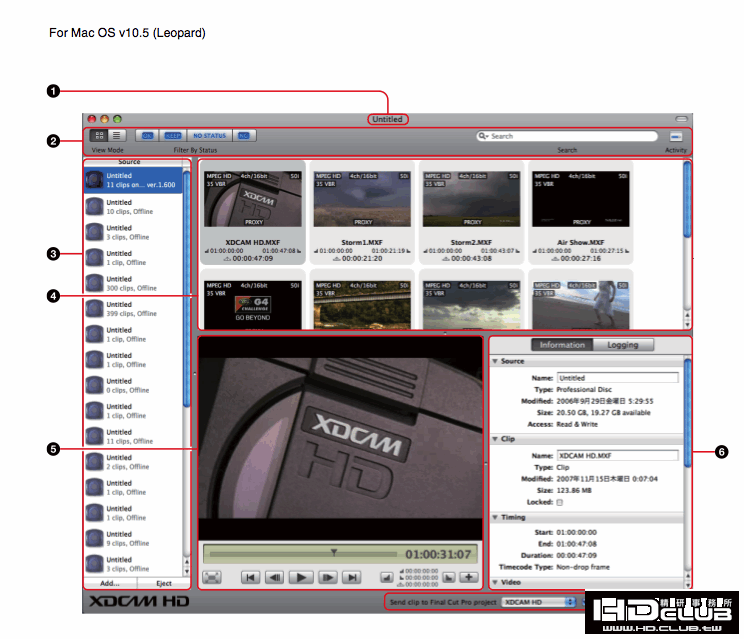
Task: Collapse the Timing section
Action: click(x=495, y=518)
